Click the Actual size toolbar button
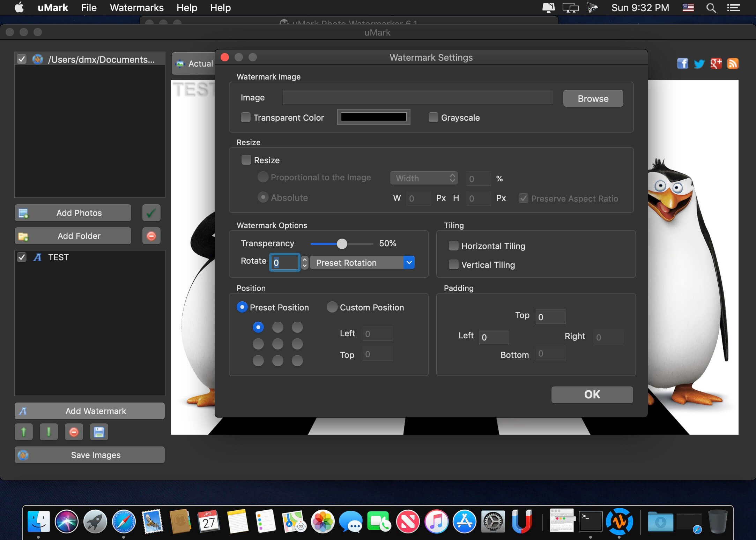The height and width of the screenshot is (540, 756). pyautogui.click(x=194, y=63)
